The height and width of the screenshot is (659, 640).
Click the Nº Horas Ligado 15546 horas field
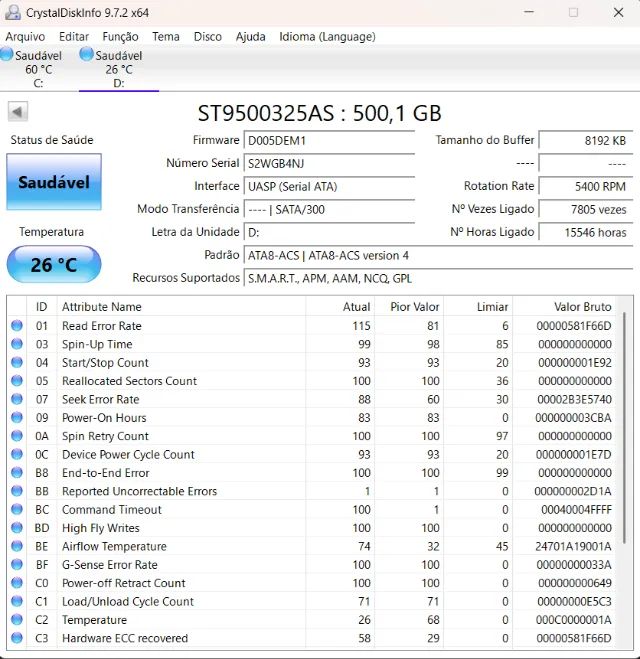pyautogui.click(x=586, y=232)
